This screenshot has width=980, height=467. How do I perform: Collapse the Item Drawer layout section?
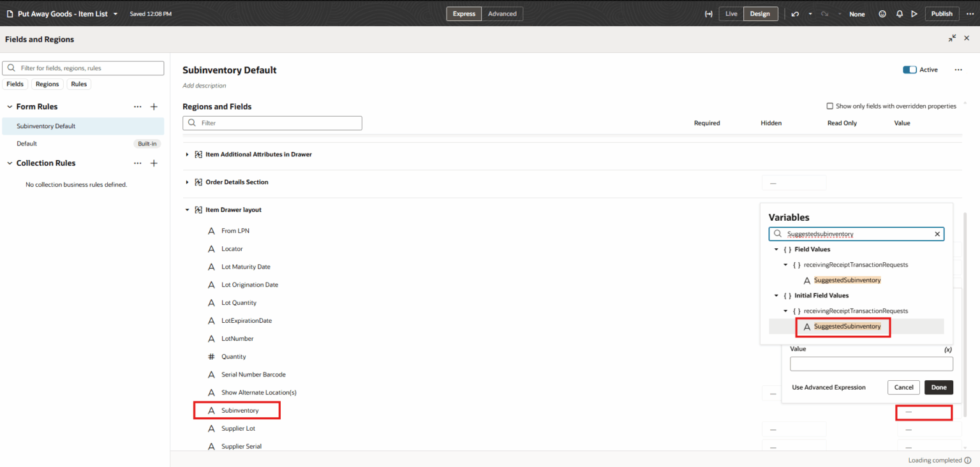click(x=187, y=209)
